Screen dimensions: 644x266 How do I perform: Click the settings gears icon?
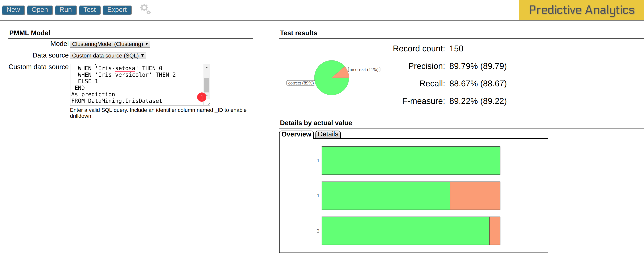click(x=145, y=9)
